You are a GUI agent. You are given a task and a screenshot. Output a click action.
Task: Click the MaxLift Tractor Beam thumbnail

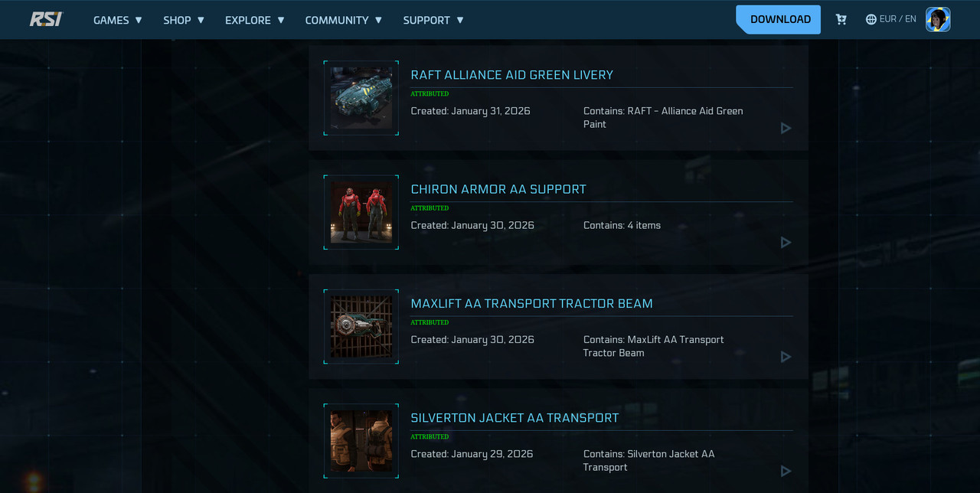point(361,327)
